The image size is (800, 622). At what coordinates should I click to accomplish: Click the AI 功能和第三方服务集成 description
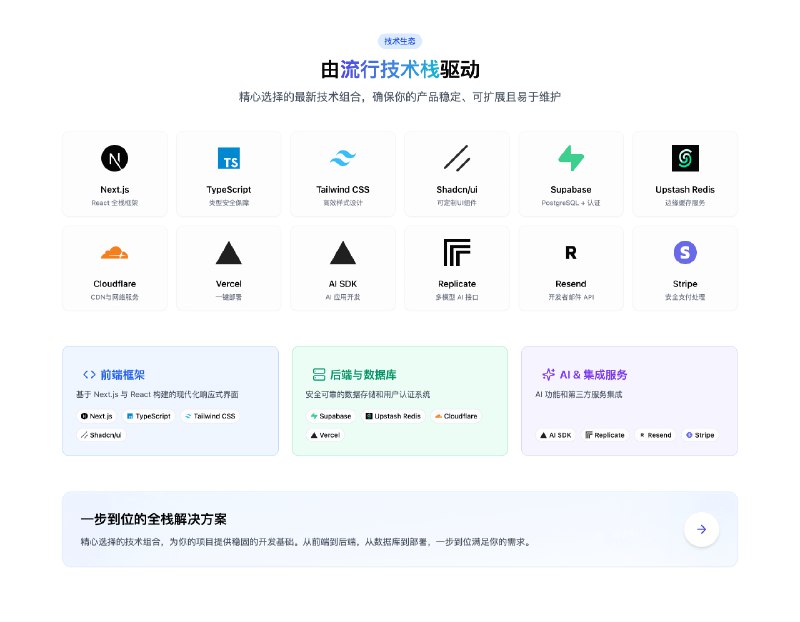(x=579, y=394)
